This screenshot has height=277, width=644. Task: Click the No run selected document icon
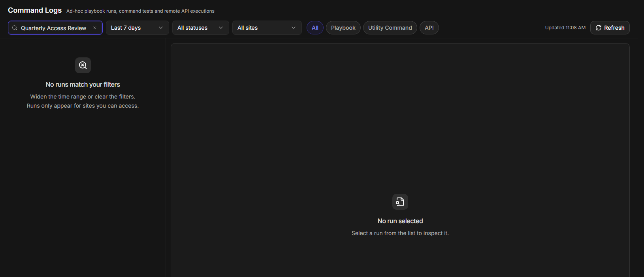[400, 202]
